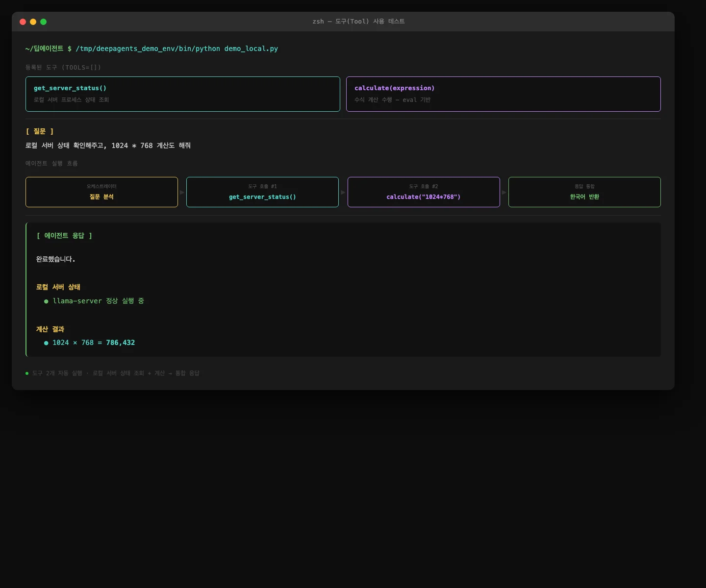The image size is (706, 588).
Task: Click the green maximize window button
Action: pyautogui.click(x=43, y=22)
